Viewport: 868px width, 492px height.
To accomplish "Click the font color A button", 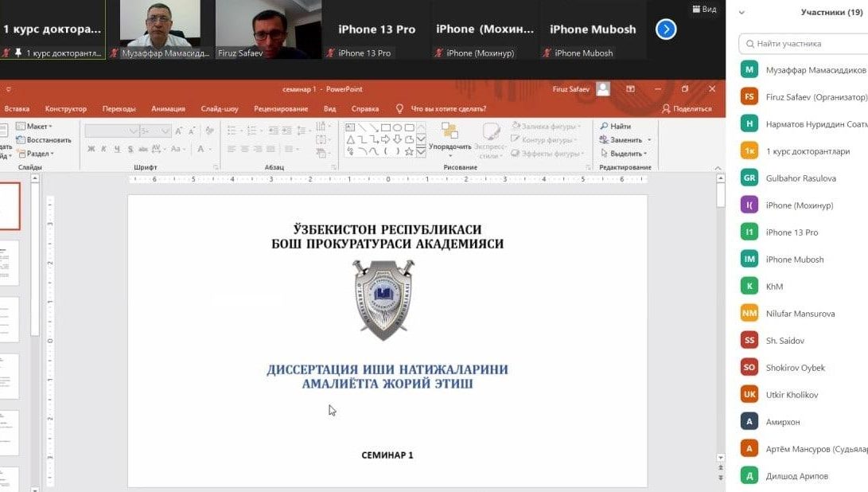I will click(200, 149).
